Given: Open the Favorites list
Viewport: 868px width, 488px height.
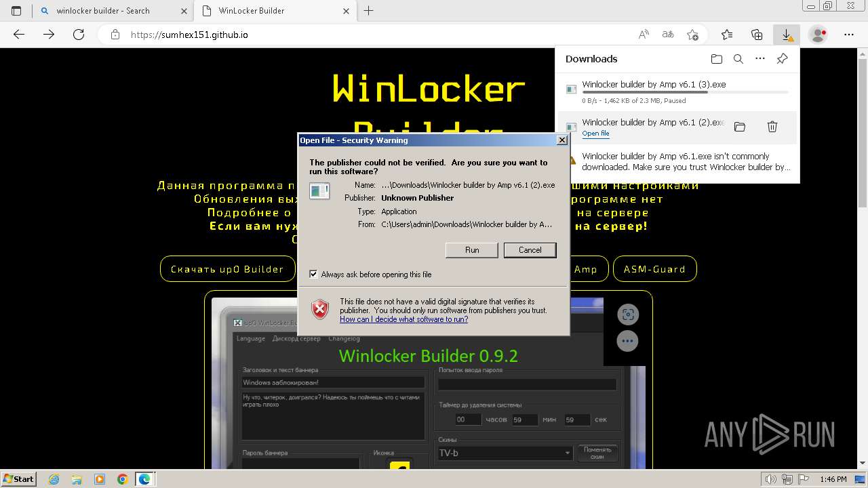Looking at the screenshot, I should click(x=727, y=35).
